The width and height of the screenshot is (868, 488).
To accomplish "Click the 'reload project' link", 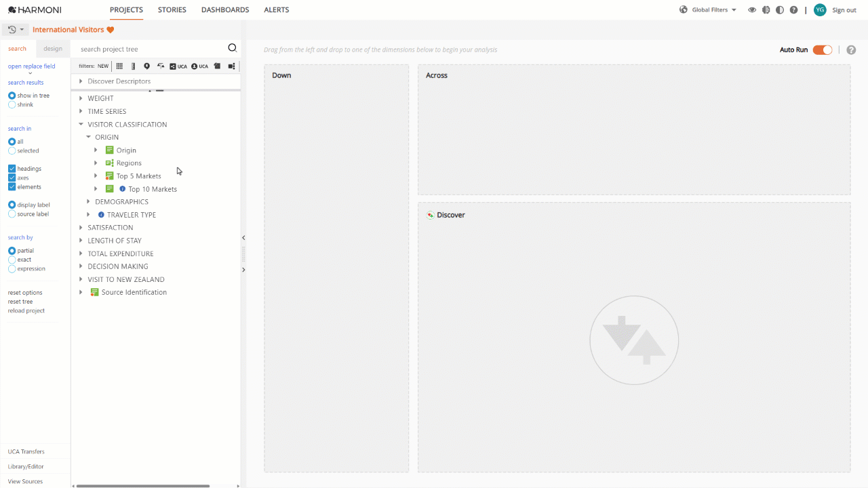I will 26,310.
